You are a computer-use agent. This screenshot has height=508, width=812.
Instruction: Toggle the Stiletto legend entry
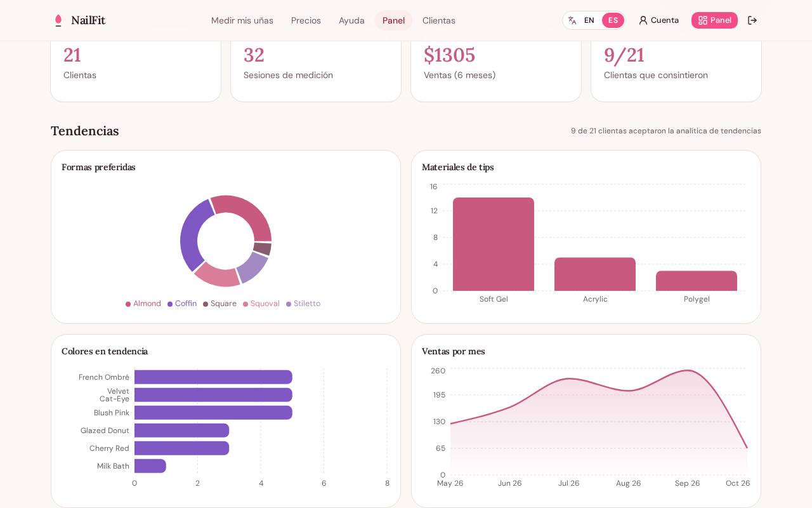click(x=303, y=304)
